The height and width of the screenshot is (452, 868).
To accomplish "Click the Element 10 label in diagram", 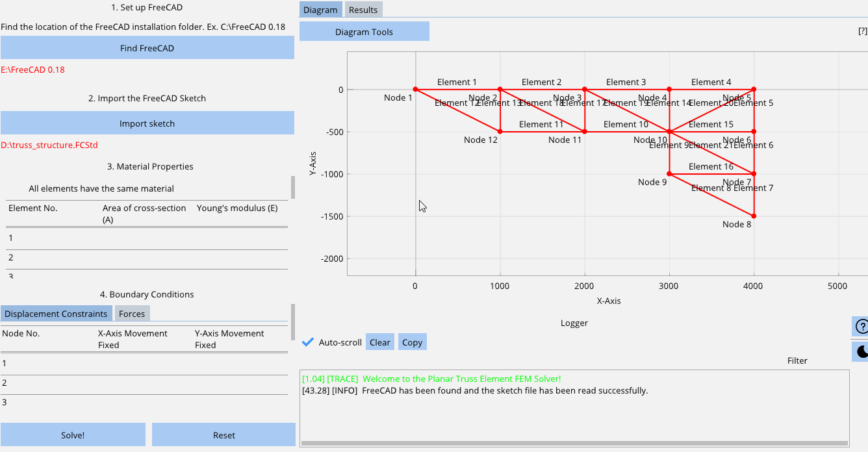I will (x=626, y=124).
